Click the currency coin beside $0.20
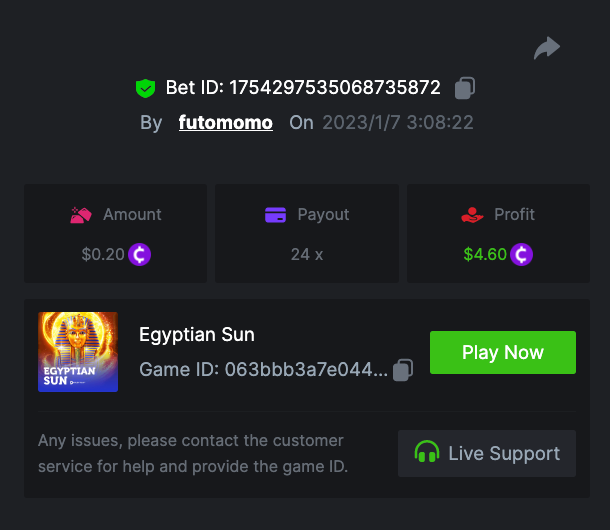 (139, 254)
